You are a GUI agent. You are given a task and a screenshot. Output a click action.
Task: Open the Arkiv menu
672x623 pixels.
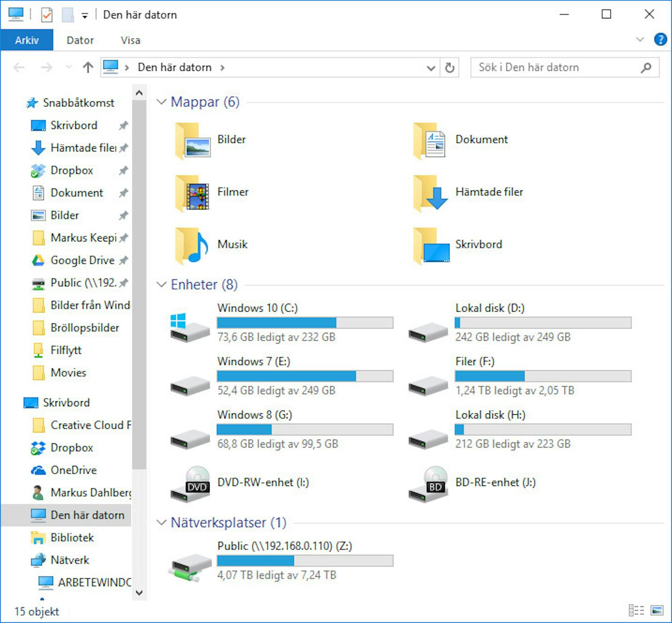coord(27,40)
